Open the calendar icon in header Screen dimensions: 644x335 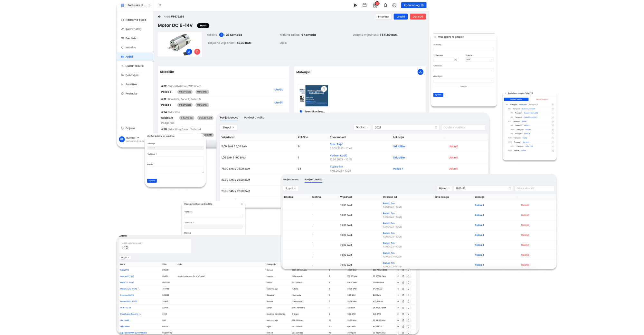pyautogui.click(x=365, y=5)
